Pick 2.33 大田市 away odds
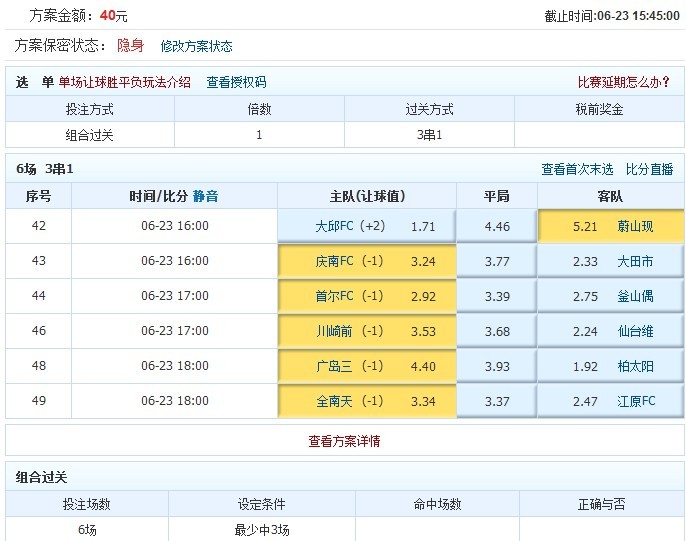This screenshot has width=686, height=541. [x=611, y=261]
